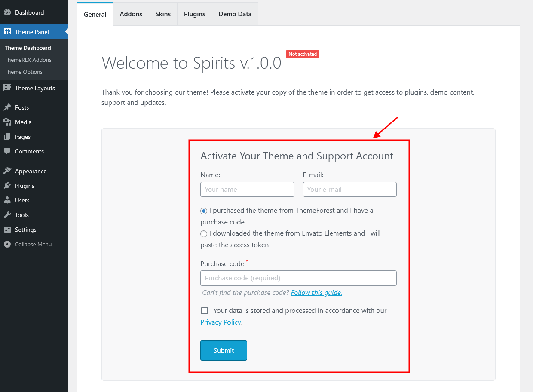Switch to the Plugins tab

pos(195,14)
